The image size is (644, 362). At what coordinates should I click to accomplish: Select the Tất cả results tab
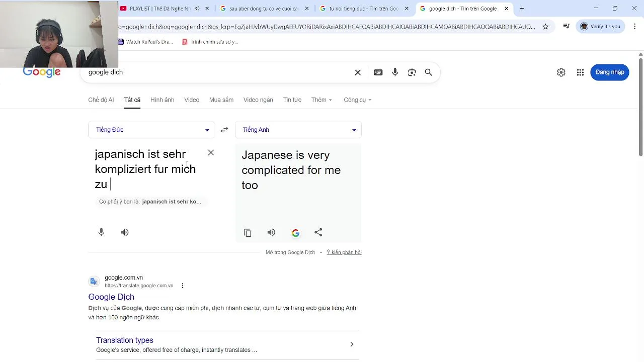click(x=132, y=100)
